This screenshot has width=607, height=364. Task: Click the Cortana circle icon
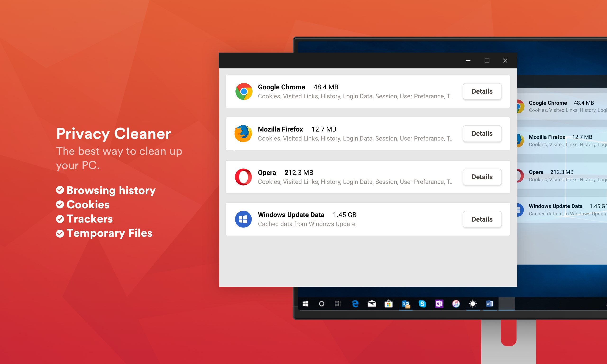click(x=322, y=304)
